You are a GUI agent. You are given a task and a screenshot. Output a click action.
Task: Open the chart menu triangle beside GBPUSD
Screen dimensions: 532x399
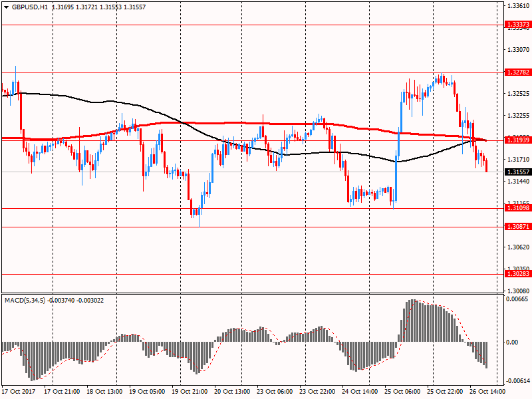click(x=6, y=7)
